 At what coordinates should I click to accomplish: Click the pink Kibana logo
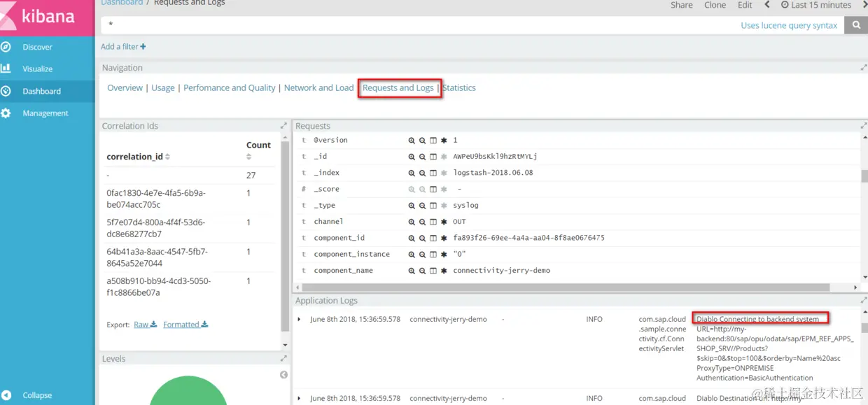(x=47, y=17)
